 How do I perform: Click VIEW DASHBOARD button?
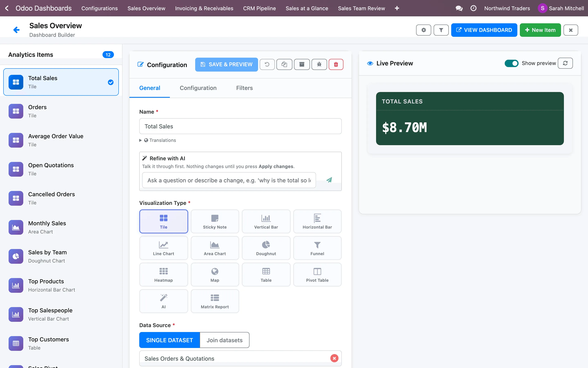(x=484, y=30)
